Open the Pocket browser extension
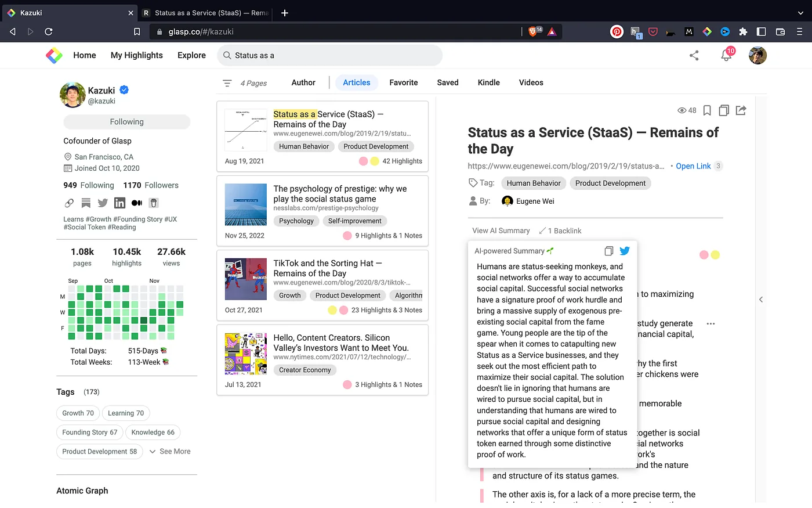The width and height of the screenshot is (812, 508). pyautogui.click(x=653, y=32)
